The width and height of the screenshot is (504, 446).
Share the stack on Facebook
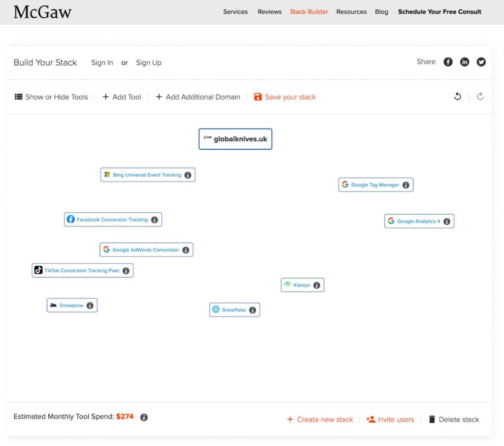point(448,62)
